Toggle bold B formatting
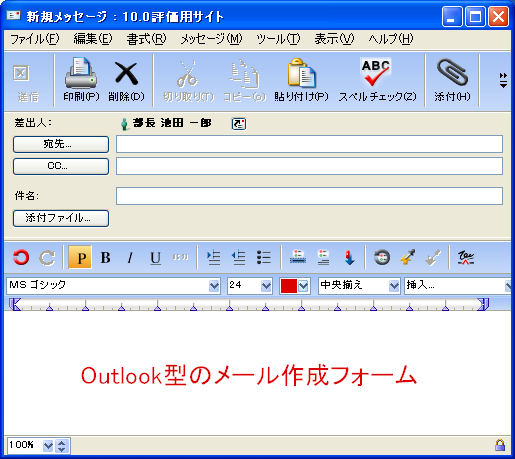Image resolution: width=515 pixels, height=459 pixels. pyautogui.click(x=105, y=257)
